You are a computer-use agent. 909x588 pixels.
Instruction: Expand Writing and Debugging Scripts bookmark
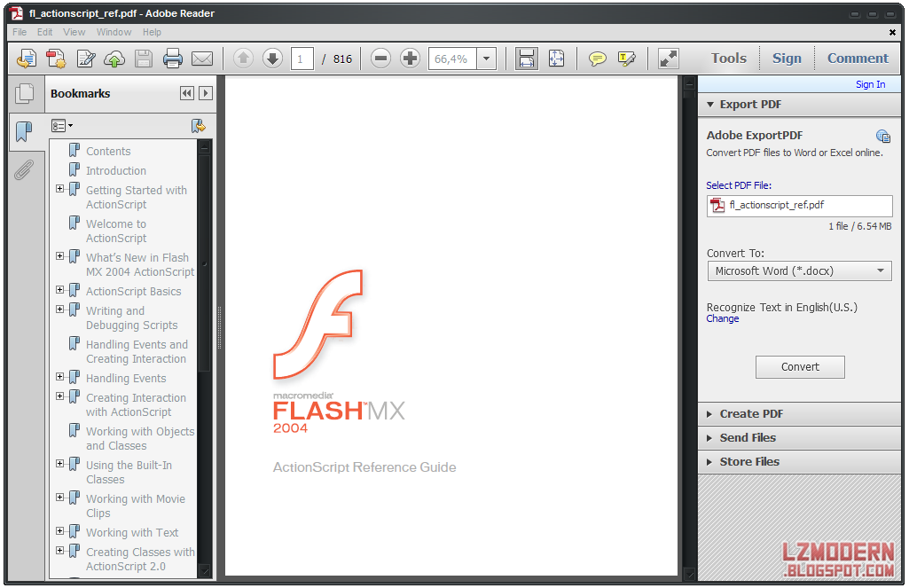point(59,309)
